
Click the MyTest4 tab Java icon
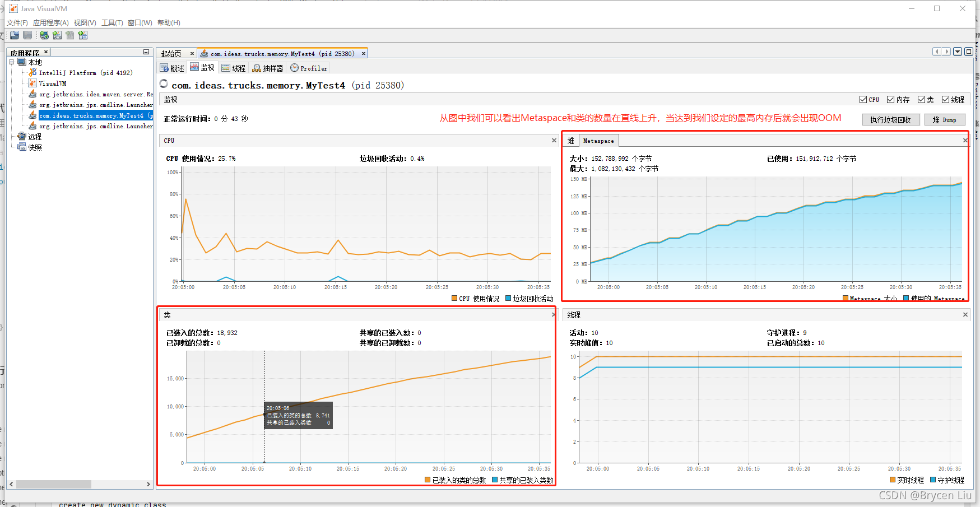204,53
